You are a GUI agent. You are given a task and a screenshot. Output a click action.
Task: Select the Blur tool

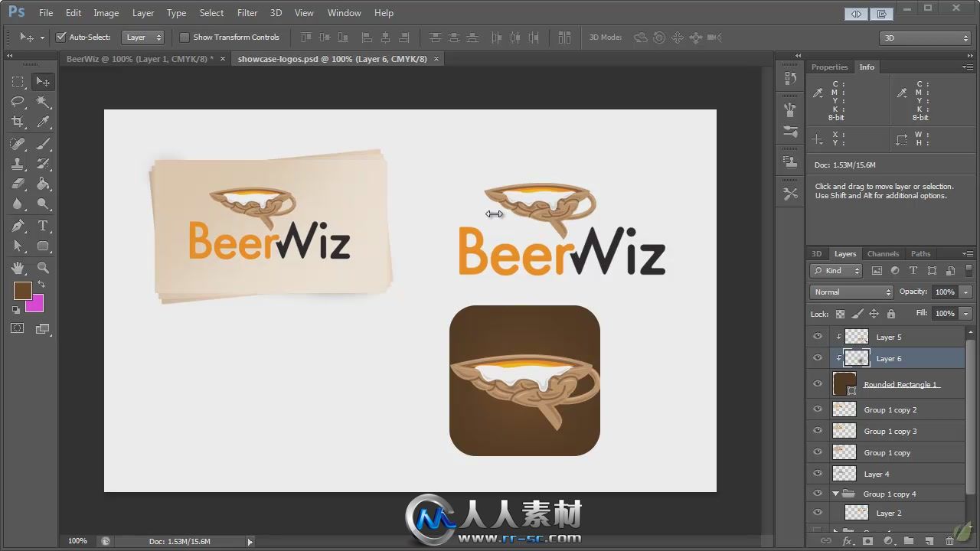point(18,204)
